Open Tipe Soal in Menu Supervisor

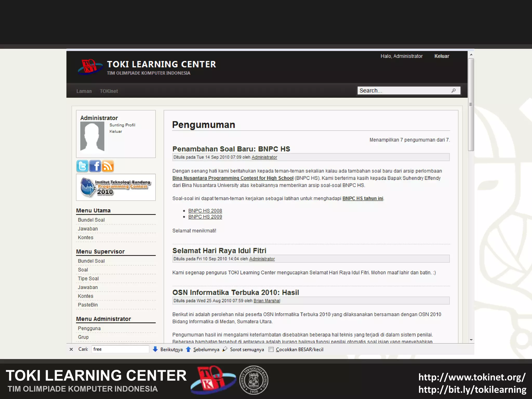(x=88, y=278)
